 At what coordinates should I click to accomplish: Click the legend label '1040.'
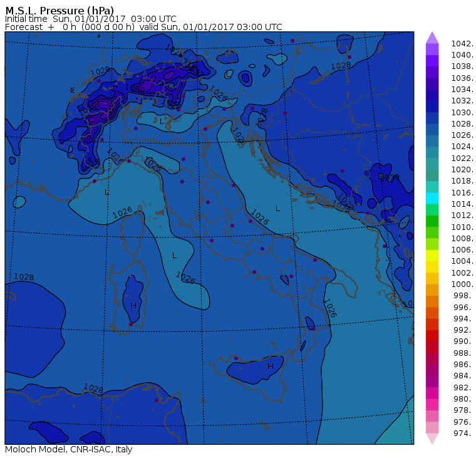pyautogui.click(x=462, y=55)
